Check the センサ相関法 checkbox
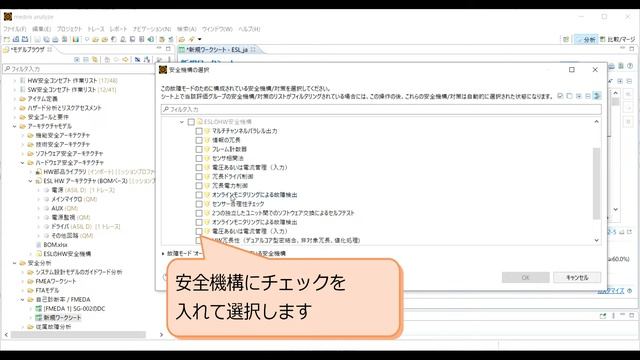This screenshot has height=360, width=640. click(x=199, y=158)
